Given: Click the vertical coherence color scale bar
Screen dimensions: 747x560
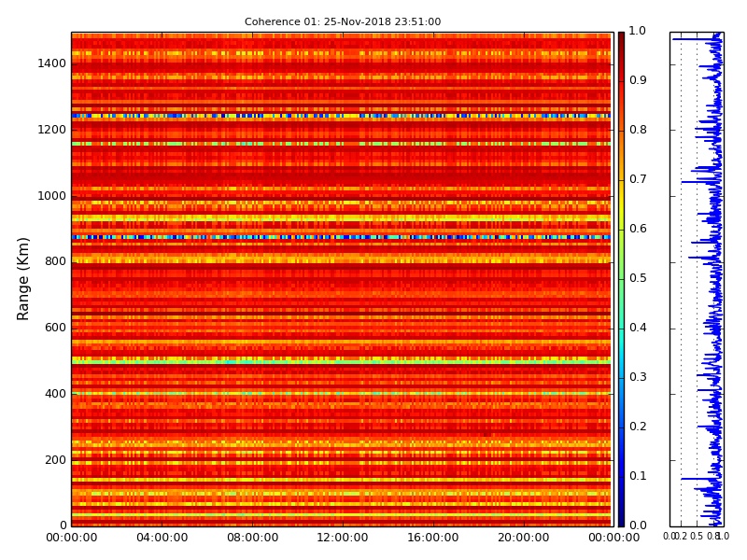Looking at the screenshot, I should click(x=621, y=279).
